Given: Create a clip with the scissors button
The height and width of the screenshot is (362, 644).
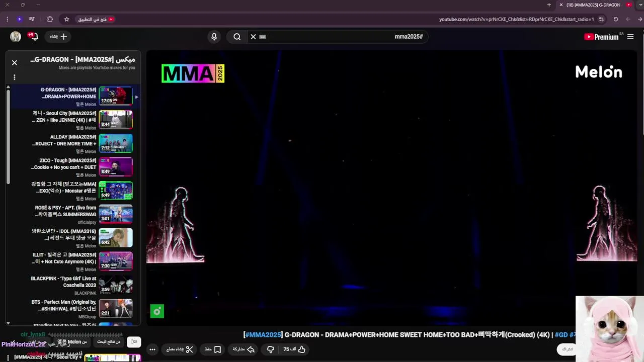Looking at the screenshot, I should pyautogui.click(x=180, y=349).
